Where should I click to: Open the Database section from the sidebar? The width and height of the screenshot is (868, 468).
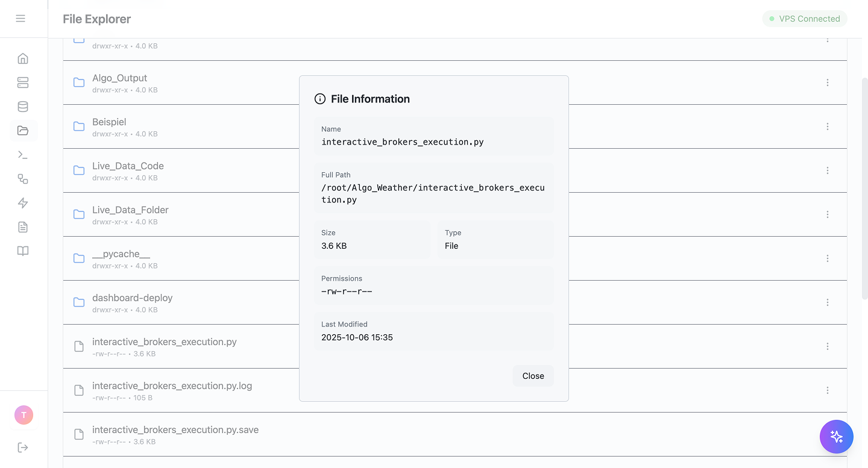22,107
